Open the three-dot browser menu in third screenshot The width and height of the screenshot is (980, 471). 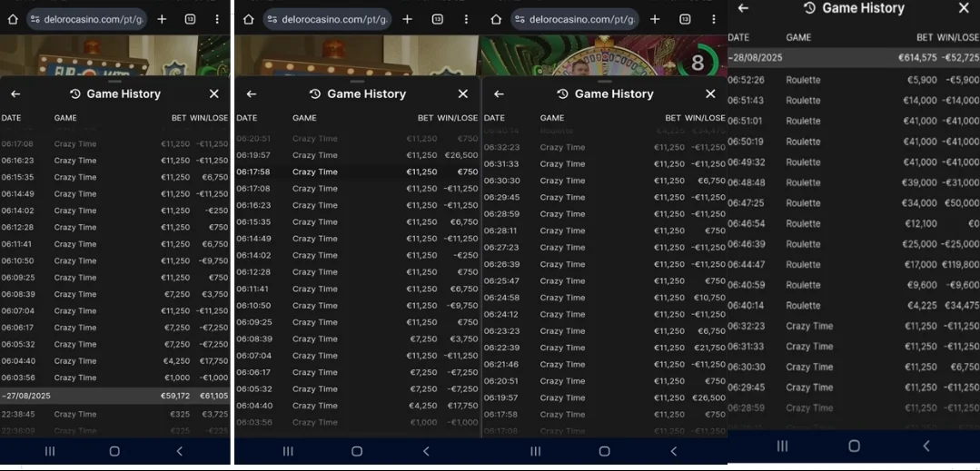(713, 19)
